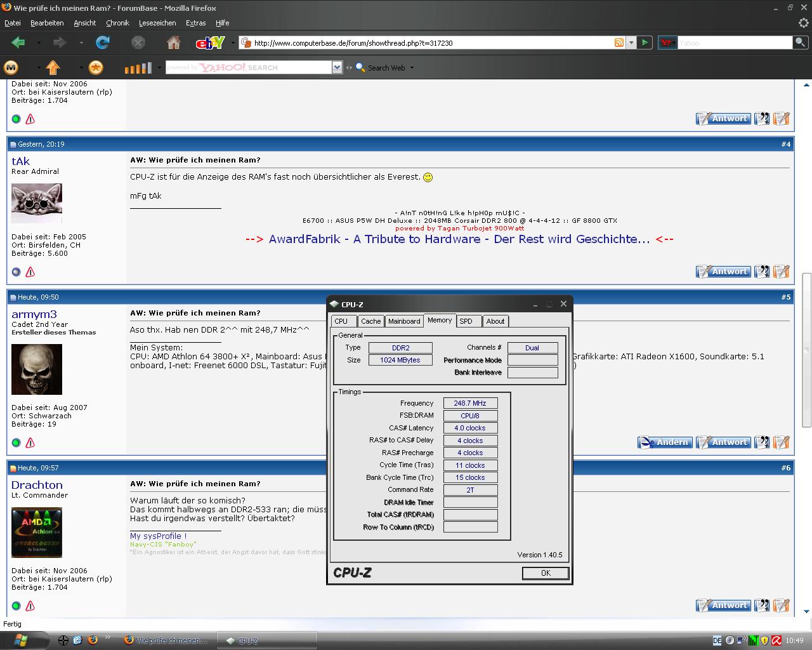Image resolution: width=812 pixels, height=650 pixels.
Task: Open Firefox from the quick launch bar
Action: pyautogui.click(x=93, y=640)
